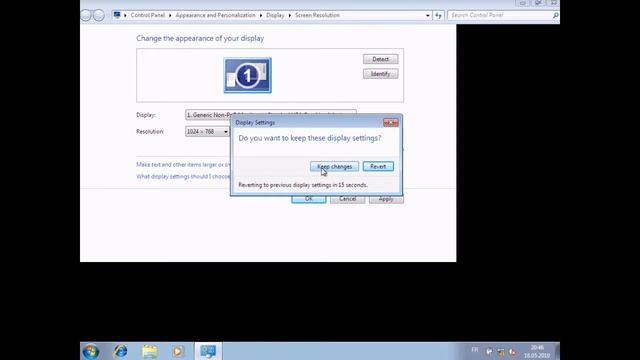Click the Identify button
Image resolution: width=640 pixels, height=360 pixels.
pyautogui.click(x=380, y=74)
